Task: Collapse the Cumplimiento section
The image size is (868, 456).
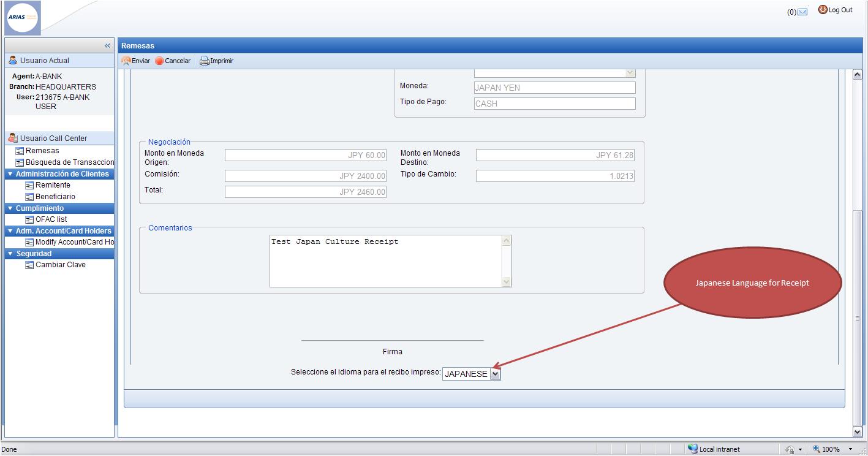Action: [10, 208]
